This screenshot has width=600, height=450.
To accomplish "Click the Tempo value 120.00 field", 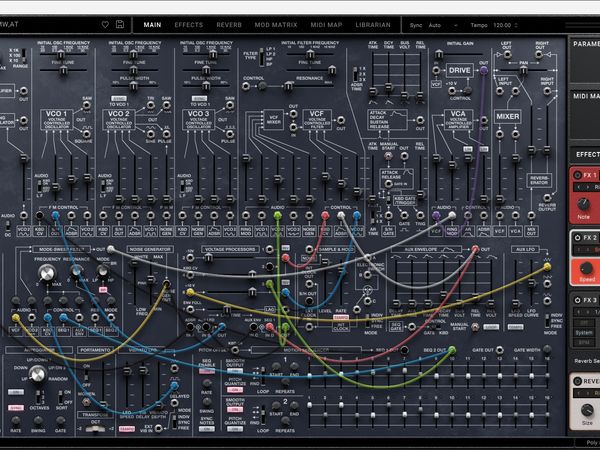I will [502, 25].
